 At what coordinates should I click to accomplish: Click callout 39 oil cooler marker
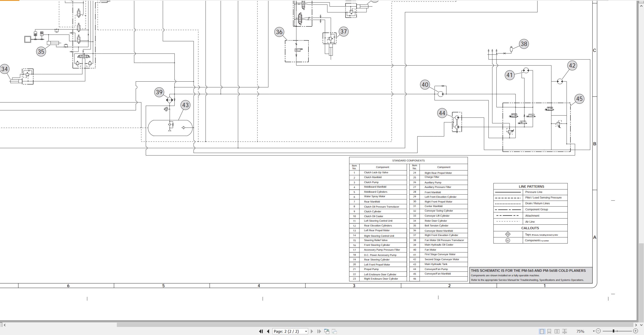click(159, 92)
